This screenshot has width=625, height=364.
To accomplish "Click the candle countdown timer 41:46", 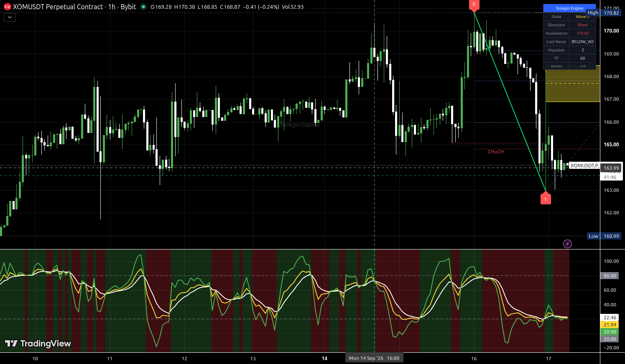I will coord(610,177).
